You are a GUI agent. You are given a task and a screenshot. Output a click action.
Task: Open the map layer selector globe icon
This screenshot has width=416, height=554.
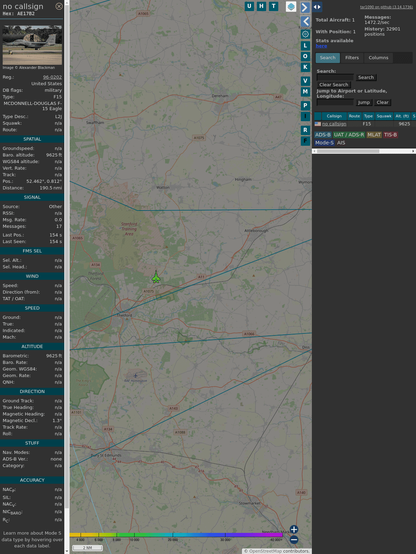(291, 6)
